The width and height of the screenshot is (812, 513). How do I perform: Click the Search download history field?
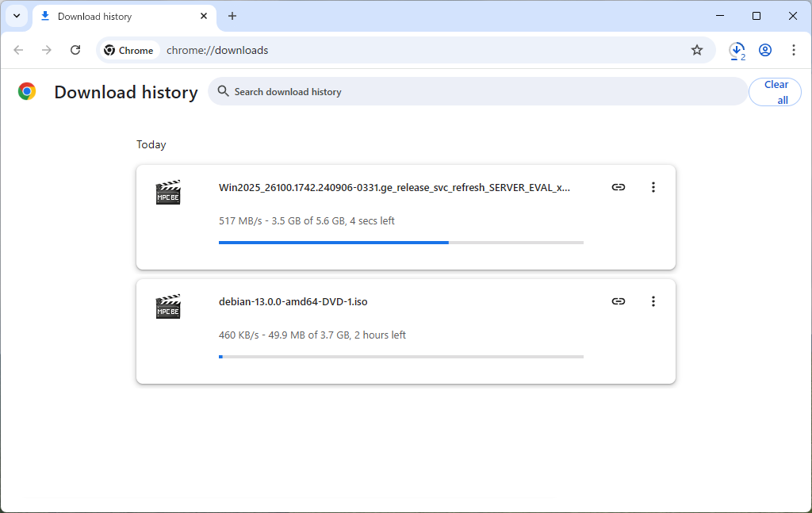(477, 92)
